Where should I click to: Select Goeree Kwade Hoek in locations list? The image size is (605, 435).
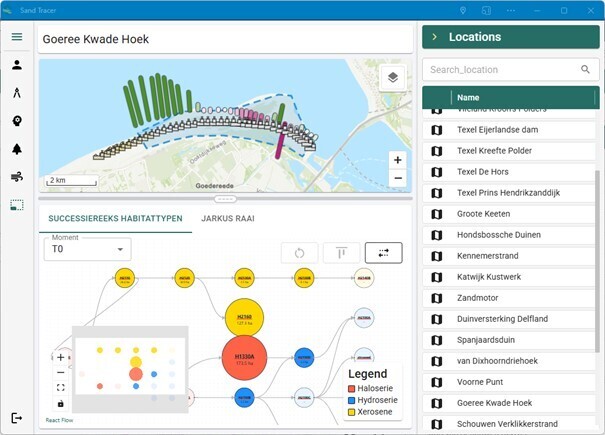[509, 403]
